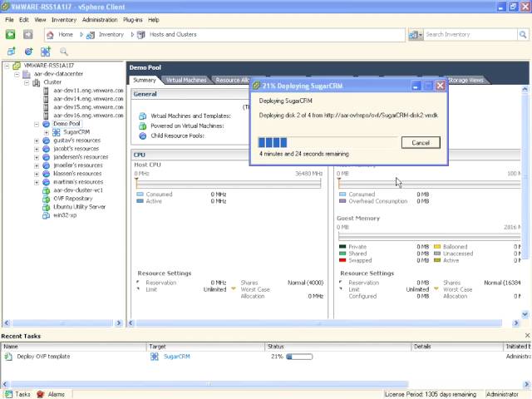Click Hosts and Clusters breadcrumb
Image resolution: width=532 pixels, height=399 pixels.
click(173, 35)
